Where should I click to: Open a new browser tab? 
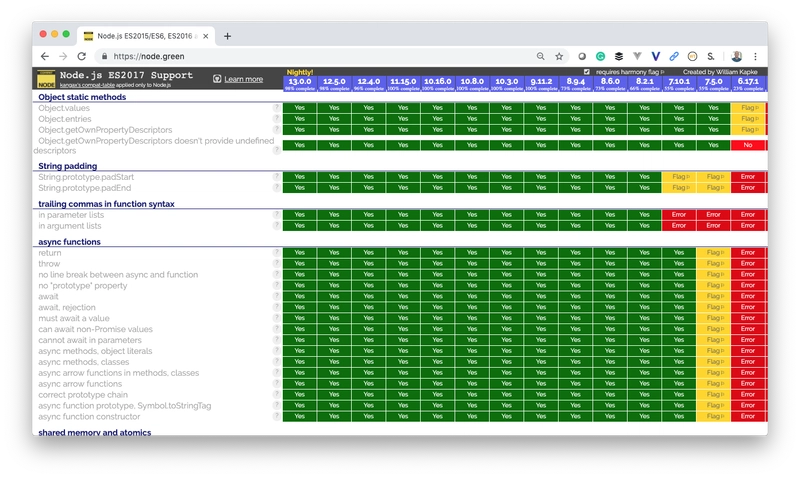227,35
